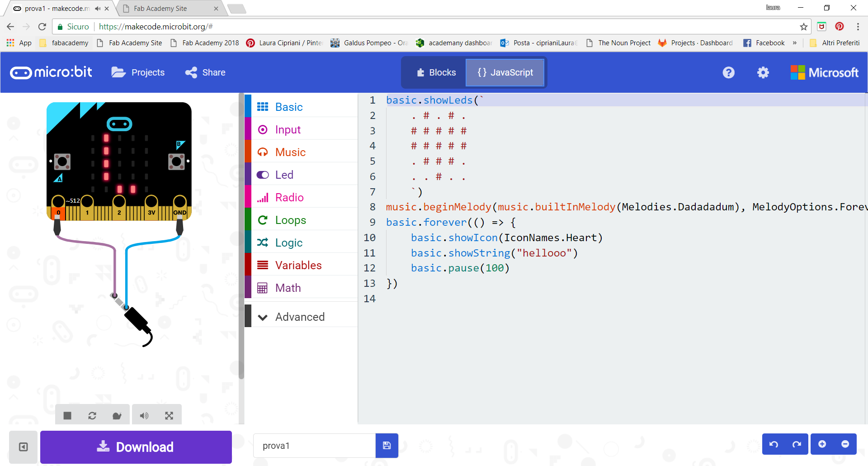This screenshot has height=466, width=868.
Task: Click the Microsoft logo
Action: (825, 72)
